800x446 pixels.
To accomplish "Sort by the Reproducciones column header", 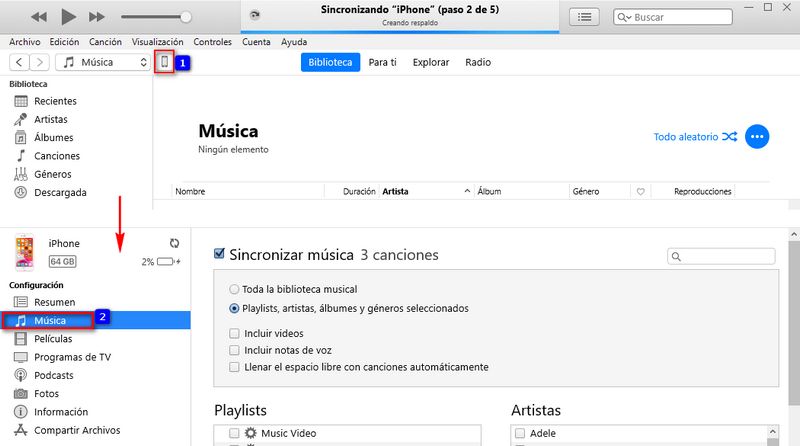I will click(x=703, y=191).
